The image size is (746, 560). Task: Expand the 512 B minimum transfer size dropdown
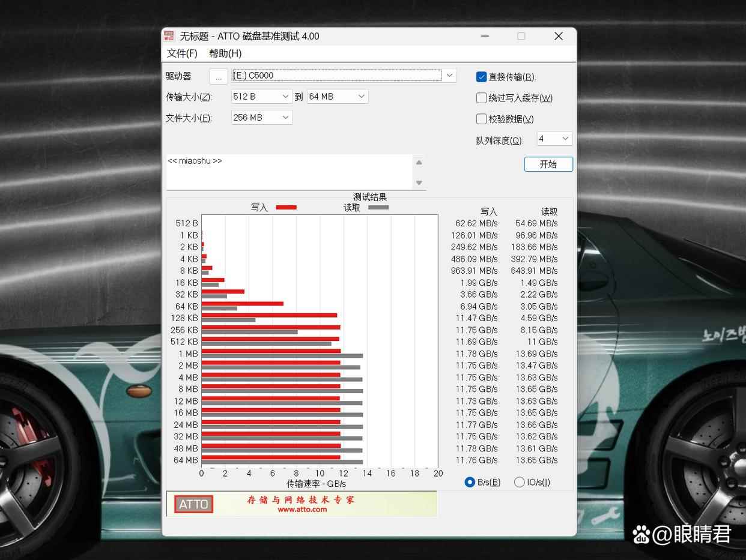pyautogui.click(x=285, y=97)
